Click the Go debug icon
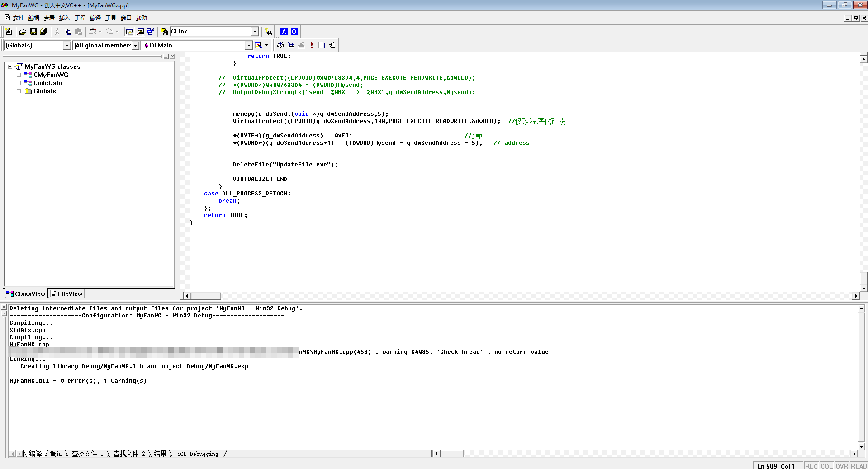 click(x=322, y=45)
